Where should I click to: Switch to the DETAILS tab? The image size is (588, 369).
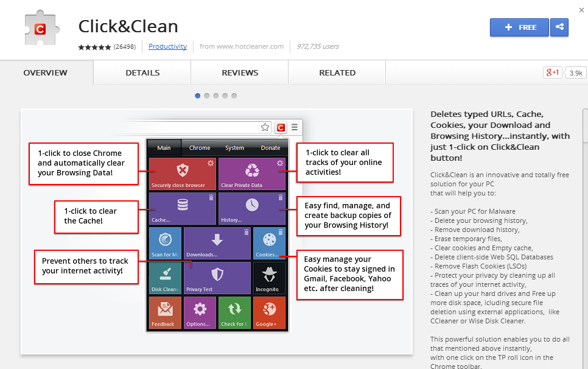142,72
